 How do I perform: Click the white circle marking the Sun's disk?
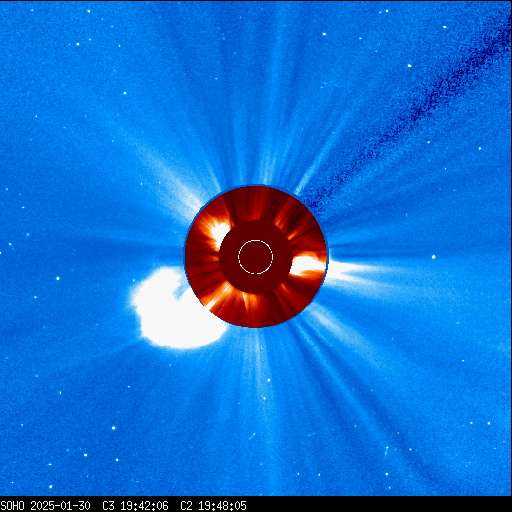tap(256, 257)
